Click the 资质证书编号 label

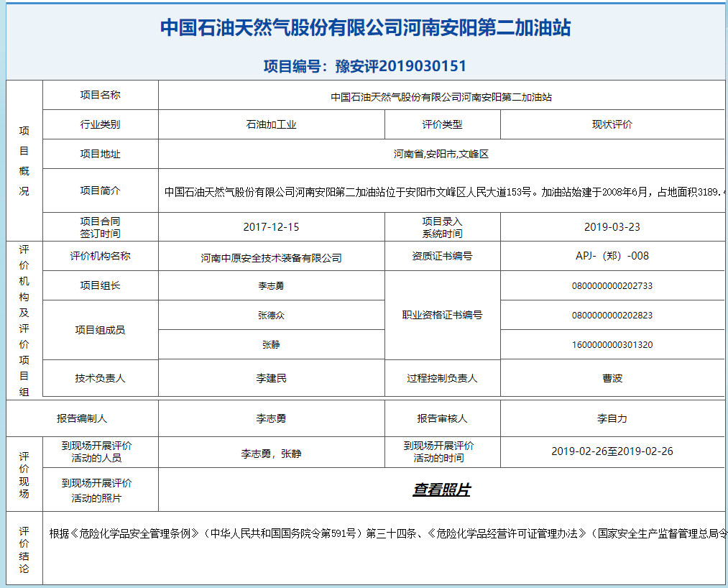442,256
